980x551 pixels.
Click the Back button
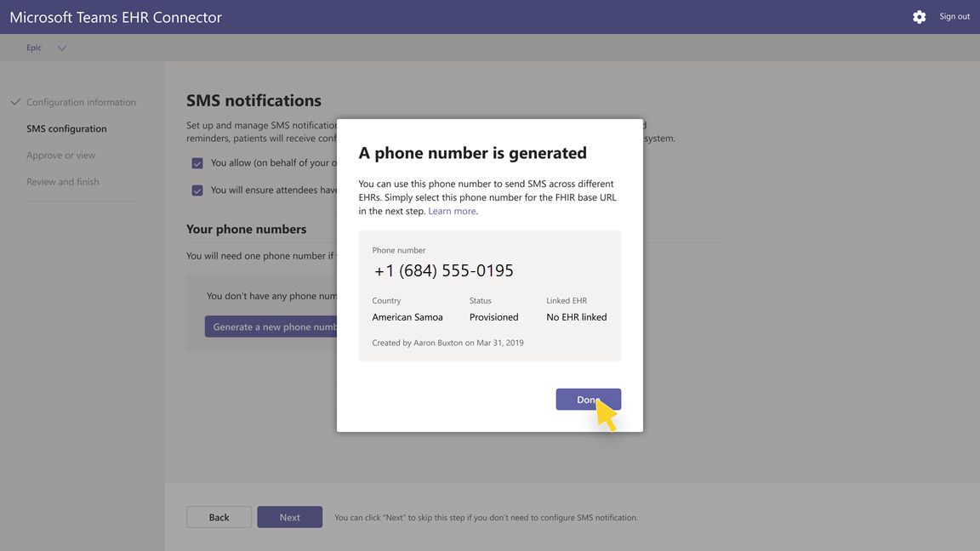click(219, 517)
